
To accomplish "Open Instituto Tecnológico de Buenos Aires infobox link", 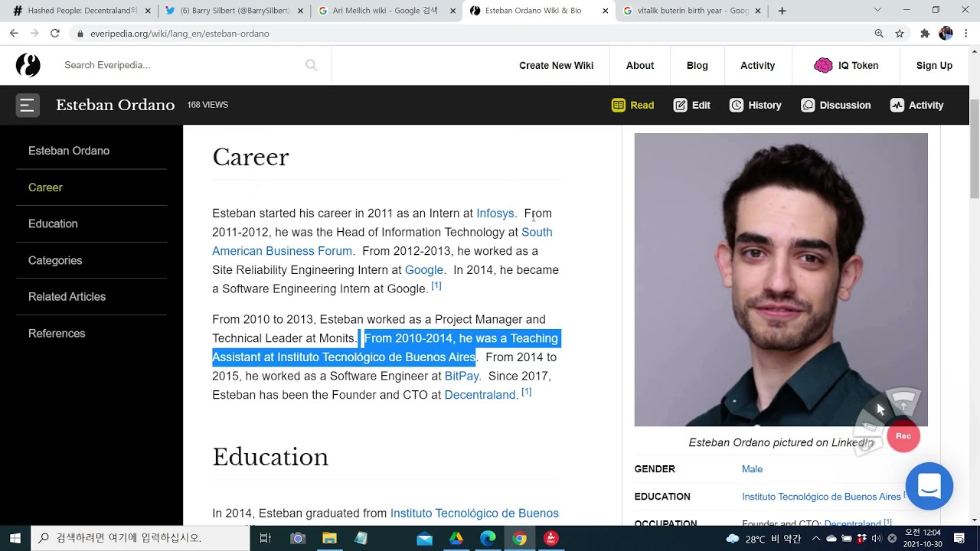I will point(821,497).
